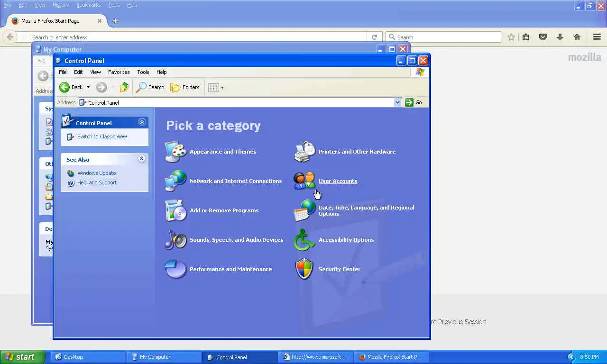Viewport: 607px width, 364px height.
Task: Click the Search magnifier in Control Panel toolbar
Action: tap(150, 87)
